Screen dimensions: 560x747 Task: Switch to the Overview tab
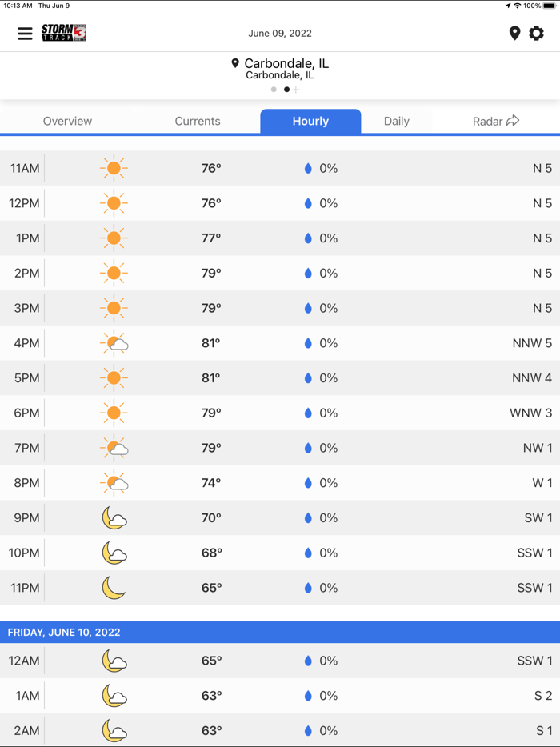click(68, 121)
